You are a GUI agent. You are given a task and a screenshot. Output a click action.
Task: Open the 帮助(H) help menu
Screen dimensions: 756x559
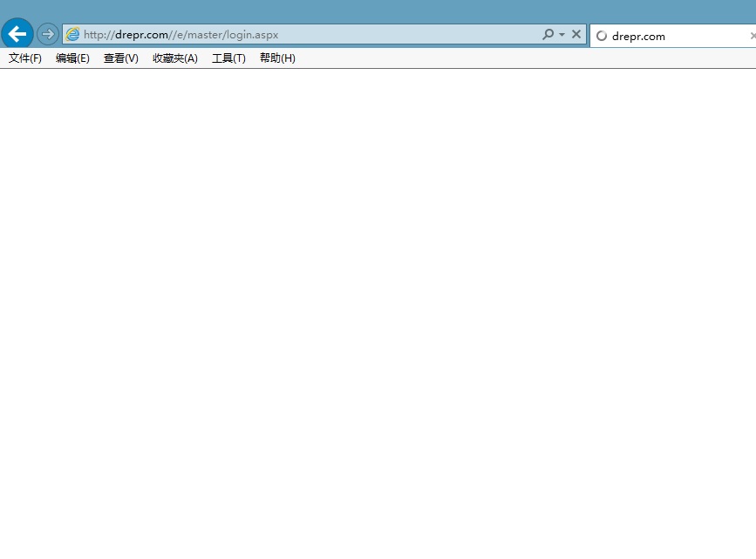pos(277,58)
